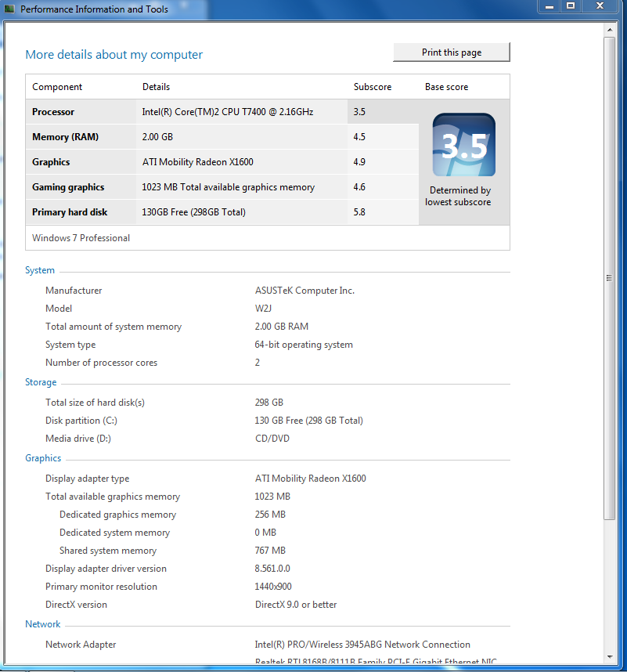This screenshot has width=627, height=672.
Task: Click the Subscore column header
Action: tap(373, 87)
